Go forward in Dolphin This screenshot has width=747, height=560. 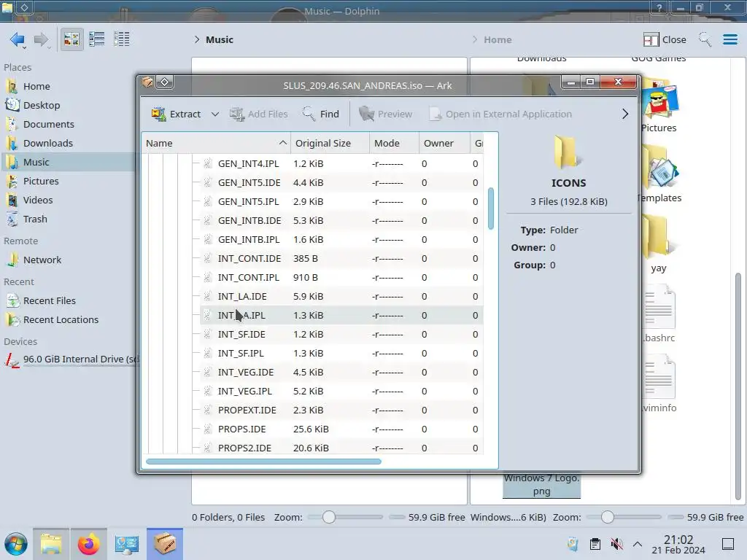pyautogui.click(x=42, y=39)
